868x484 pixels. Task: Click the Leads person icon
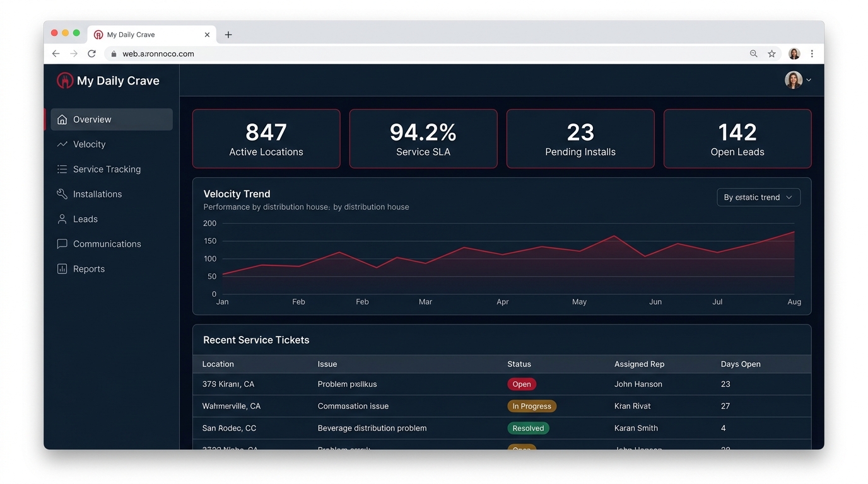pyautogui.click(x=62, y=219)
